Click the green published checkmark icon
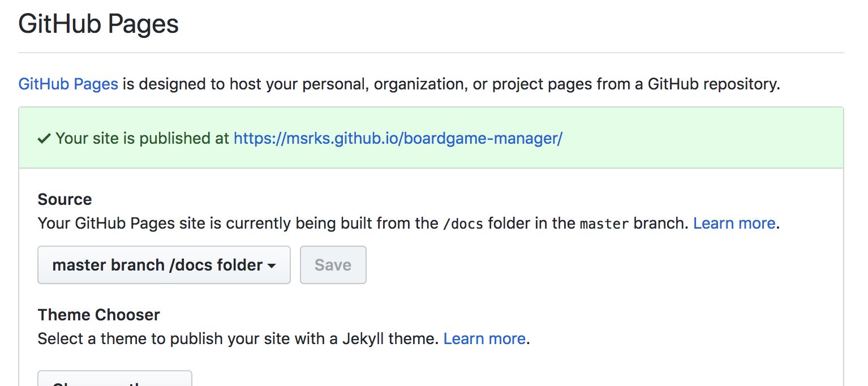The image size is (868, 386). click(44, 139)
